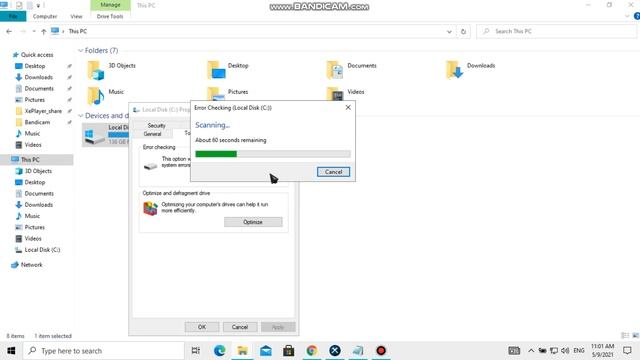Close the Error Checking dialog
Image resolution: width=640 pixels, height=360 pixels.
click(348, 107)
